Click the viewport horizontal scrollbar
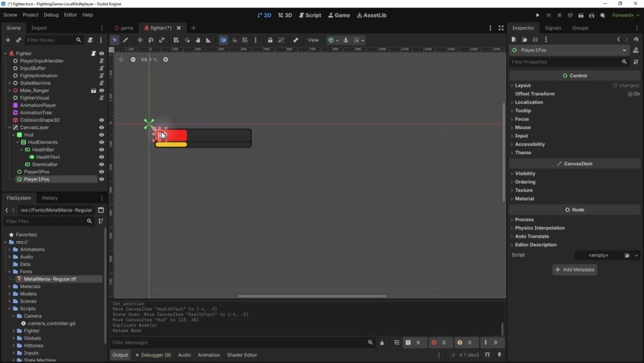This screenshot has width=644, height=363. click(312, 296)
